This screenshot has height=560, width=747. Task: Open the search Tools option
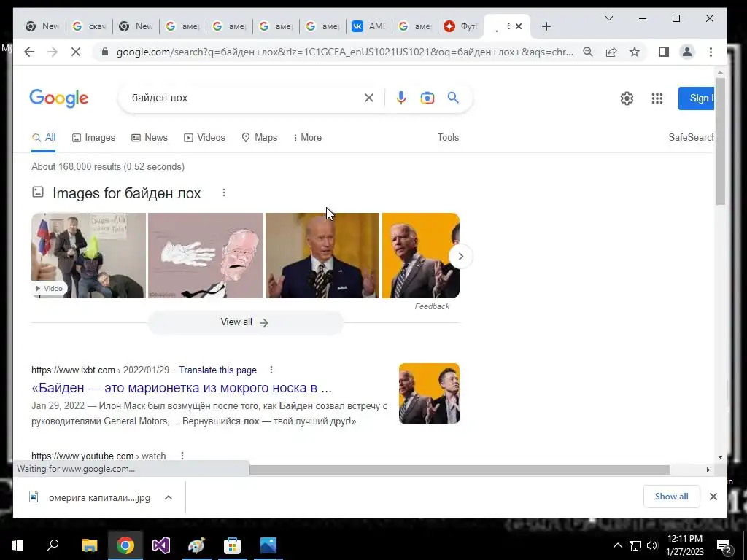449,138
